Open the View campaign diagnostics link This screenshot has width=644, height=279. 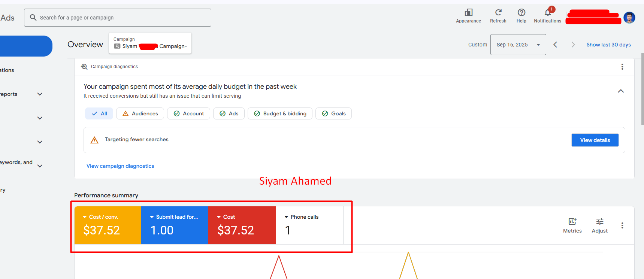pos(120,166)
